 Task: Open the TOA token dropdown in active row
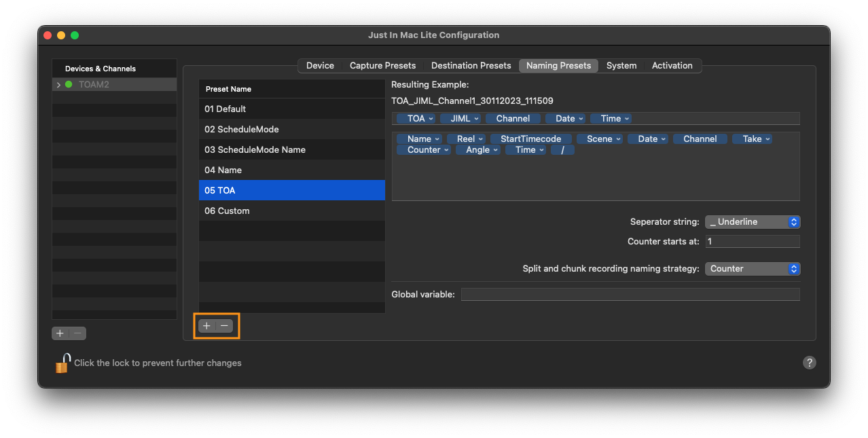point(416,118)
